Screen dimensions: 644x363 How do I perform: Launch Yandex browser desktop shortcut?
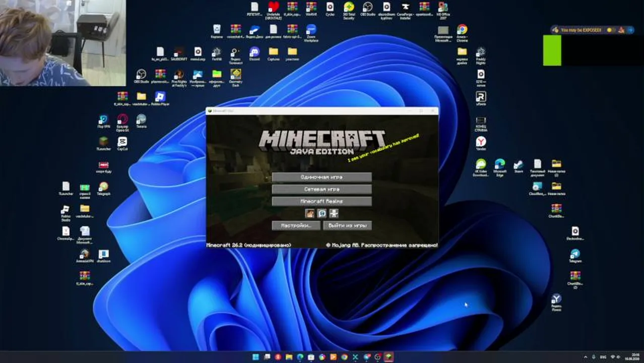pos(481,144)
